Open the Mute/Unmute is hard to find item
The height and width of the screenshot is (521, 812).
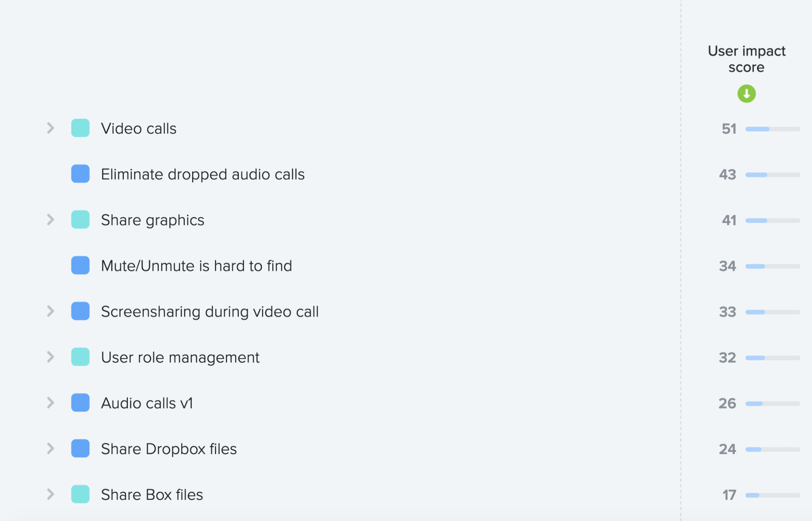pos(197,266)
